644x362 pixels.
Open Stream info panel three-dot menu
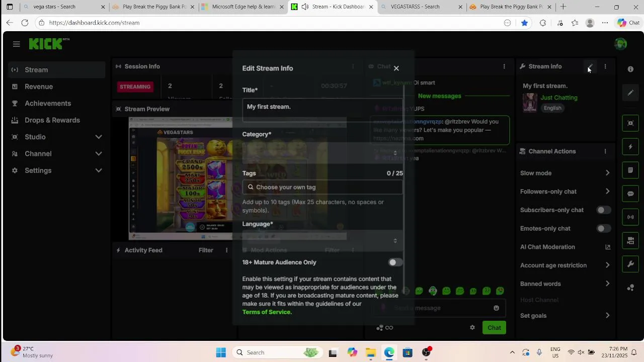click(x=605, y=66)
